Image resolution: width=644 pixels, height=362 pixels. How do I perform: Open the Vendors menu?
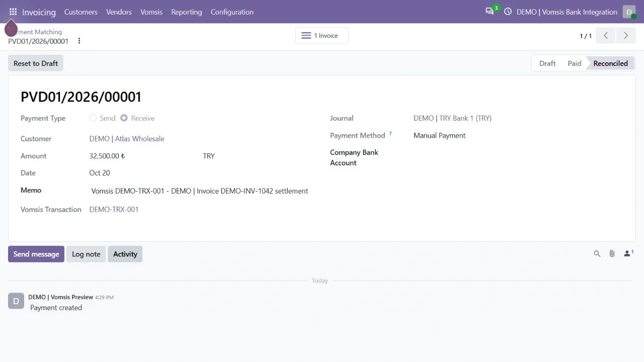point(119,12)
